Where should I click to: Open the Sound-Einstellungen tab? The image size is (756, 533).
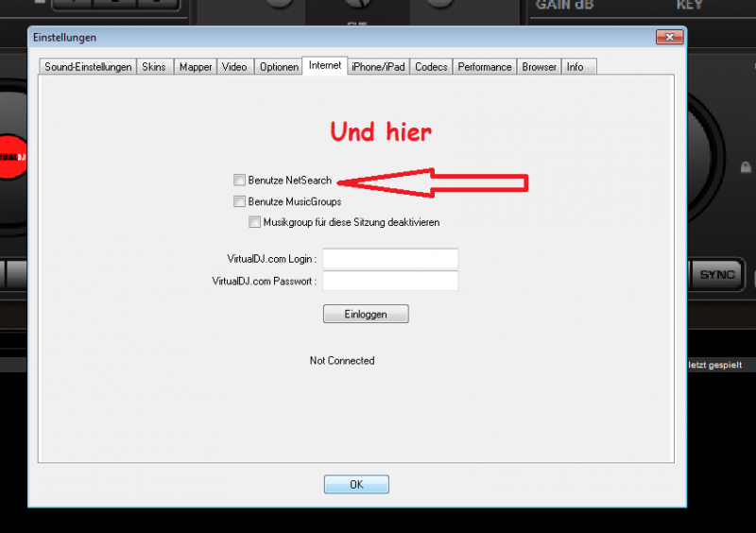pyautogui.click(x=88, y=66)
